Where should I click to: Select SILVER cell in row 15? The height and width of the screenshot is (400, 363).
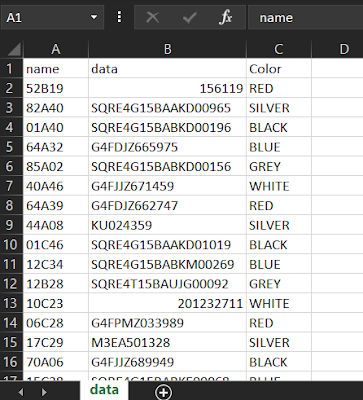(279, 342)
